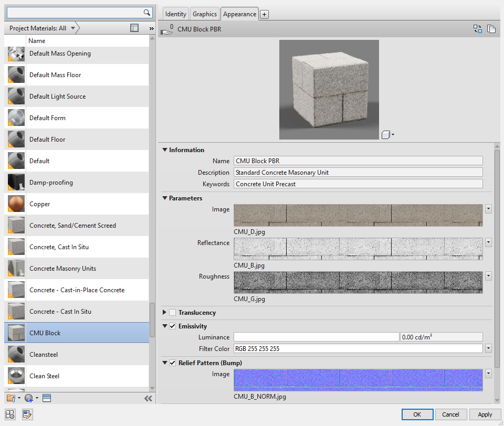Duplicate the asset using the copy icon
The image size is (504, 426).
[x=491, y=29]
